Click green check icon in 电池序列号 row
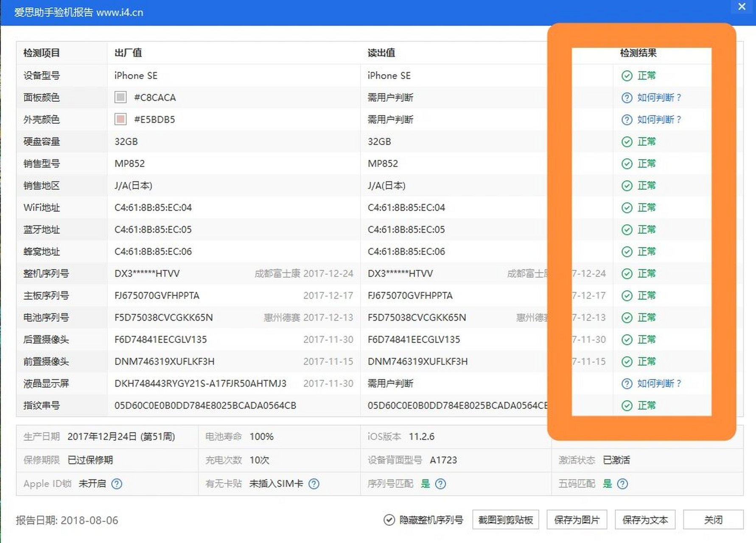The width and height of the screenshot is (756, 543). tap(627, 318)
